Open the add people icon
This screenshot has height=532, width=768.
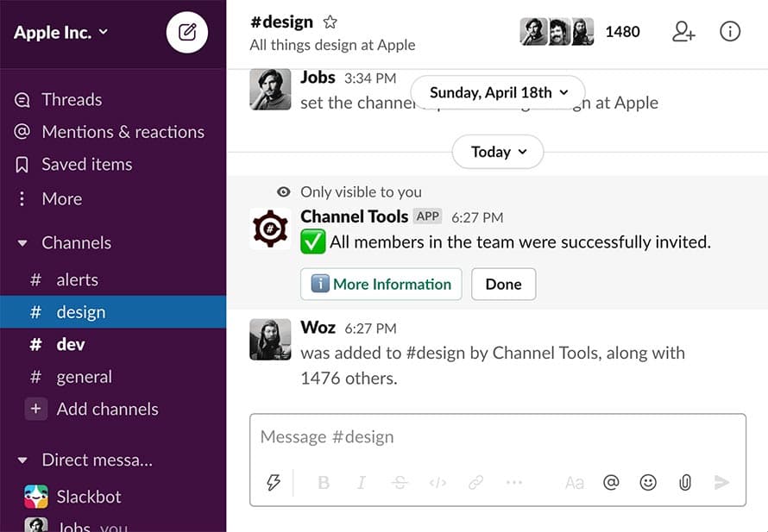pyautogui.click(x=683, y=32)
